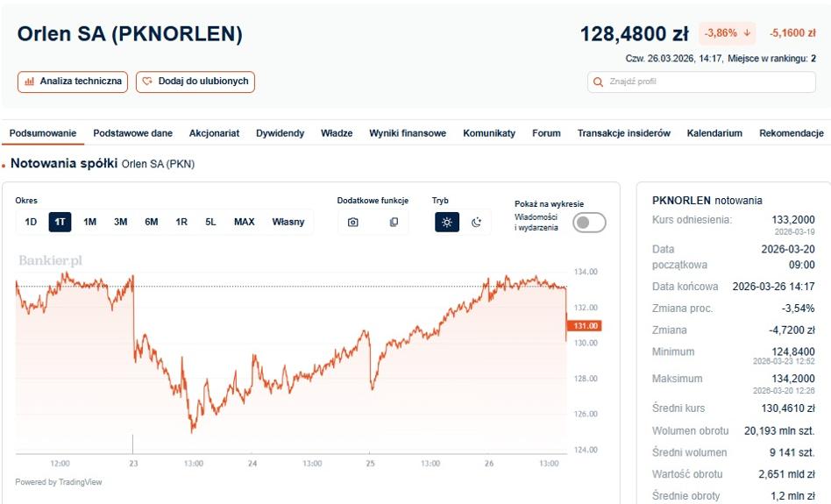The image size is (831, 504).
Task: Open the Własny custom period selector
Action: coord(288,222)
